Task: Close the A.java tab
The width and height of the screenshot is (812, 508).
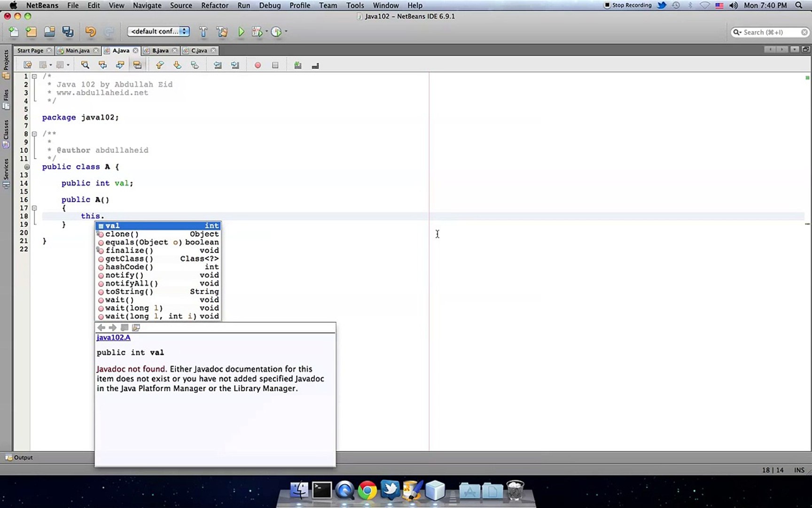Action: coord(136,50)
